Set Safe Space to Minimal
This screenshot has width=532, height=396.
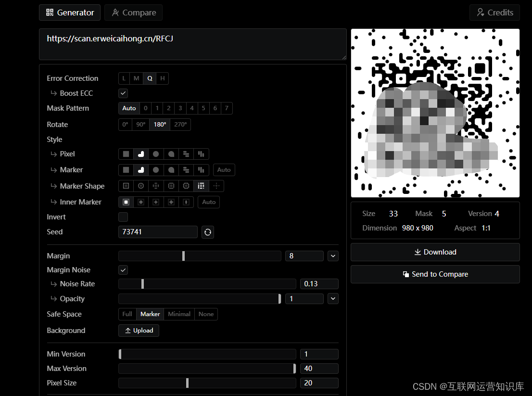tap(179, 314)
